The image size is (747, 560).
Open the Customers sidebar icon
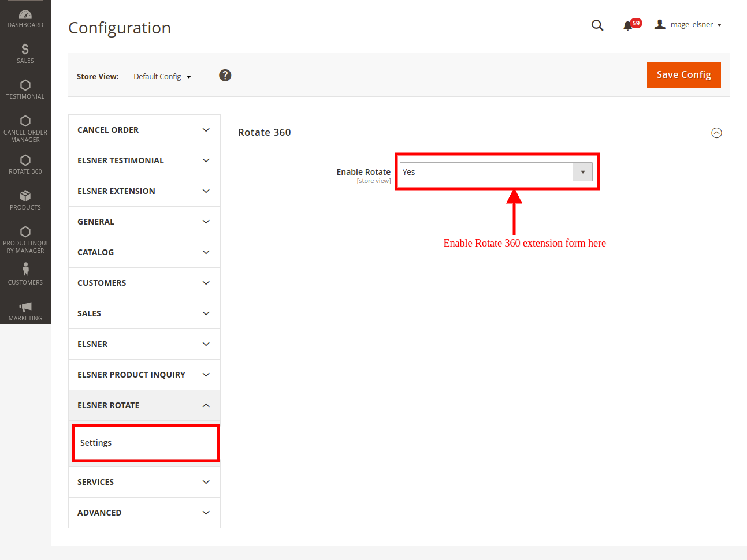(25, 274)
